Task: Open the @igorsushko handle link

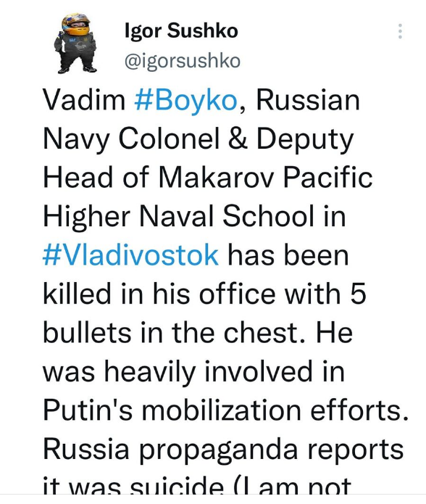Action: point(182,61)
